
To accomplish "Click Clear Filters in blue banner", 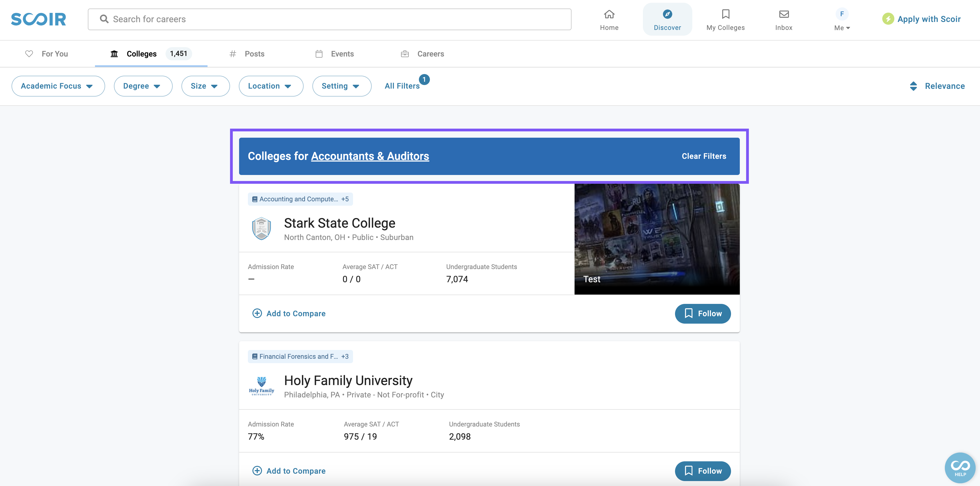I will tap(704, 156).
